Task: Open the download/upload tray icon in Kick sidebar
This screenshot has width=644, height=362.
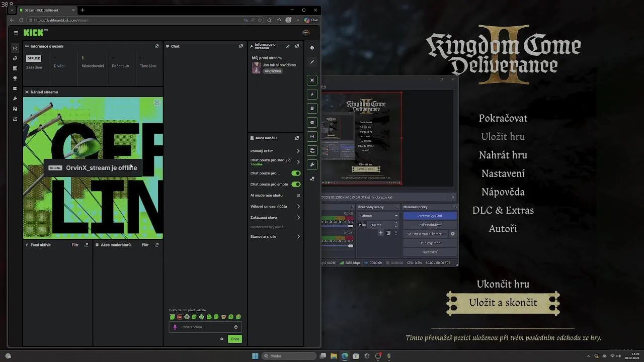Action: pyautogui.click(x=15, y=119)
